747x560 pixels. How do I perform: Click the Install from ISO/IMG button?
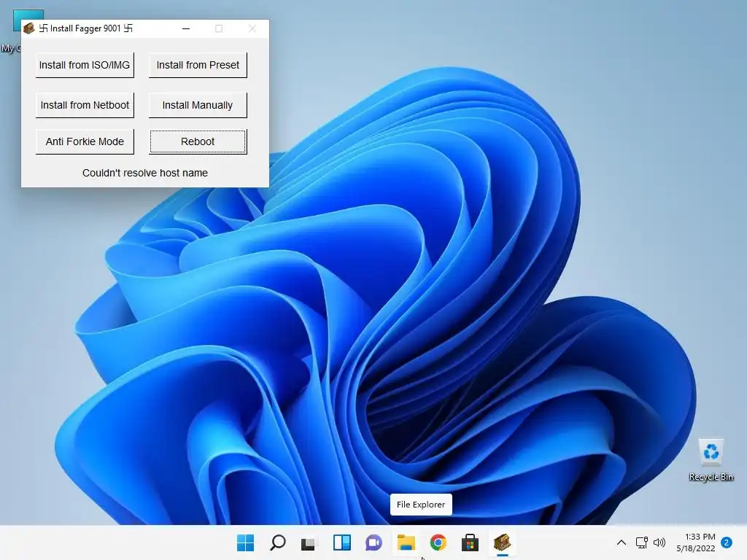(85, 65)
